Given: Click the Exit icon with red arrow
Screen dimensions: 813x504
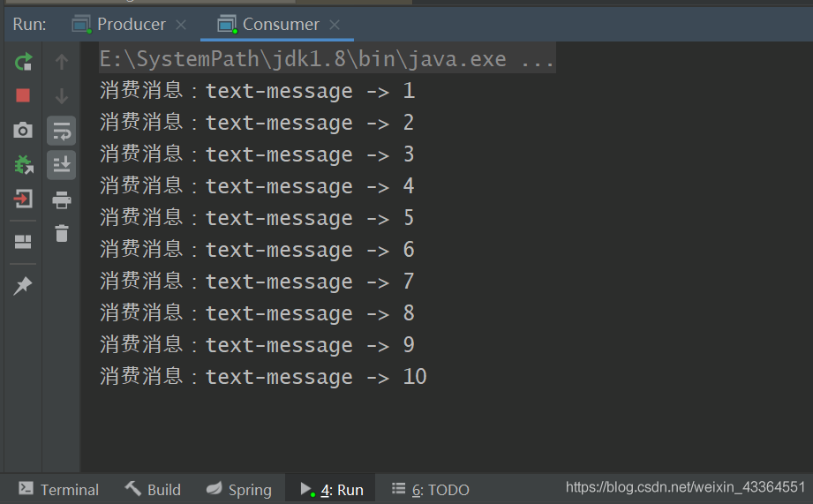Looking at the screenshot, I should (23, 199).
